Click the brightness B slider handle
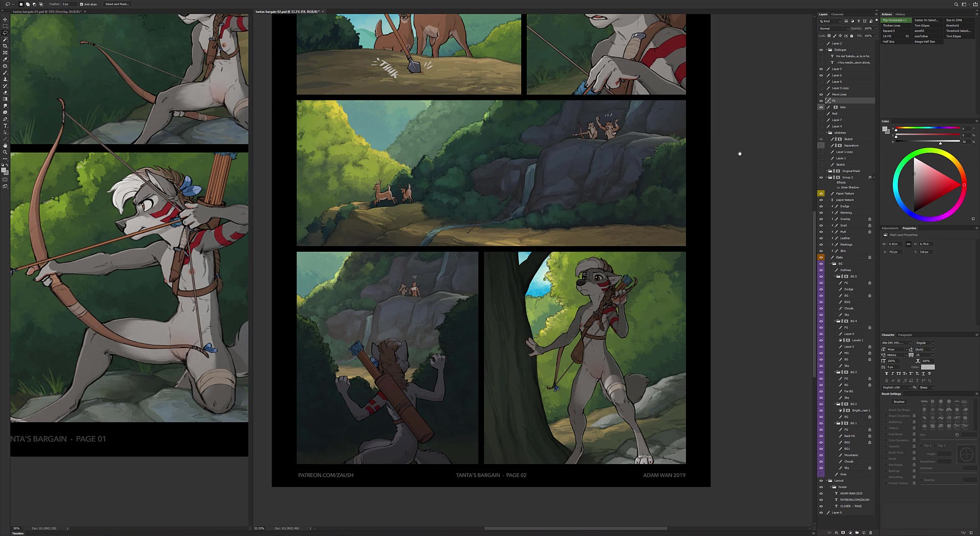 click(941, 143)
